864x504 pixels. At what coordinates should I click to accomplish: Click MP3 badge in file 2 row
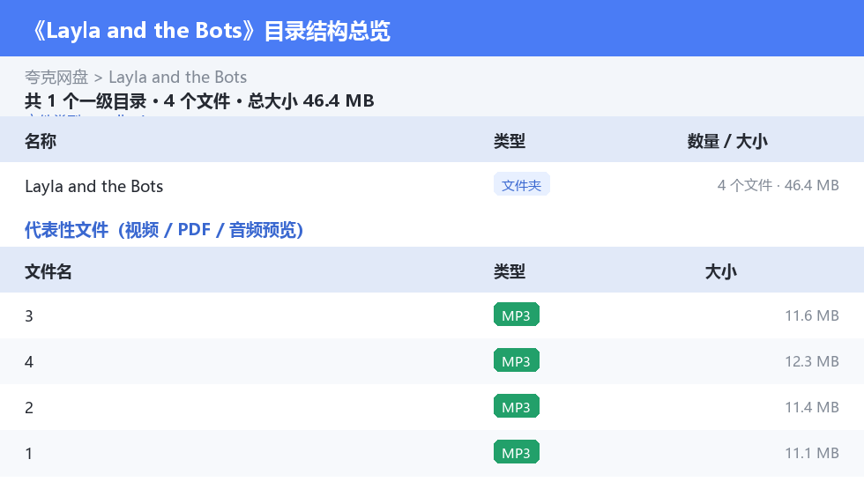tap(517, 406)
